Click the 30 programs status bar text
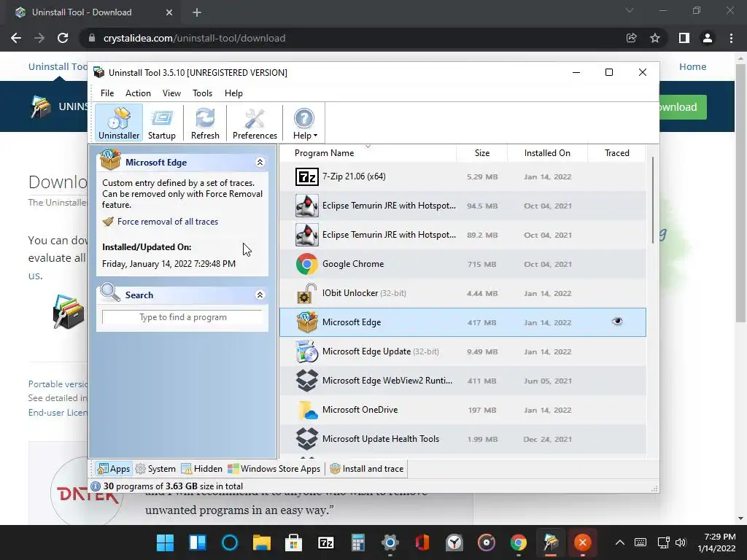 [173, 486]
